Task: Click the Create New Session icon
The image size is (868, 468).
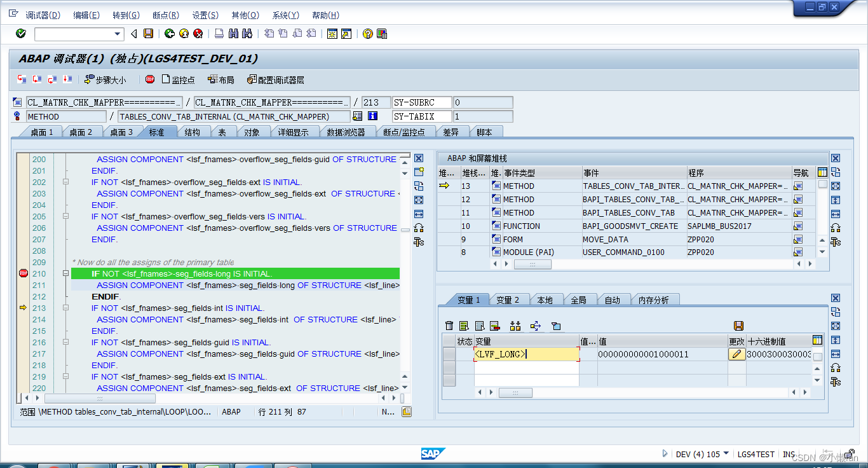Action: [332, 34]
